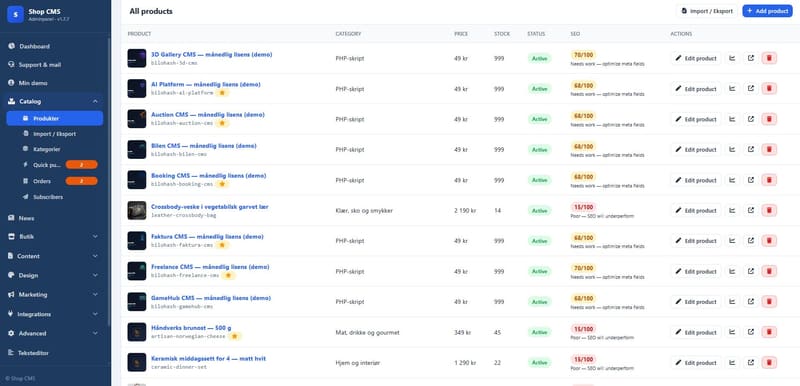This screenshot has width=800, height=386.
Task: Expand the Content sidebar section
Action: click(55, 256)
